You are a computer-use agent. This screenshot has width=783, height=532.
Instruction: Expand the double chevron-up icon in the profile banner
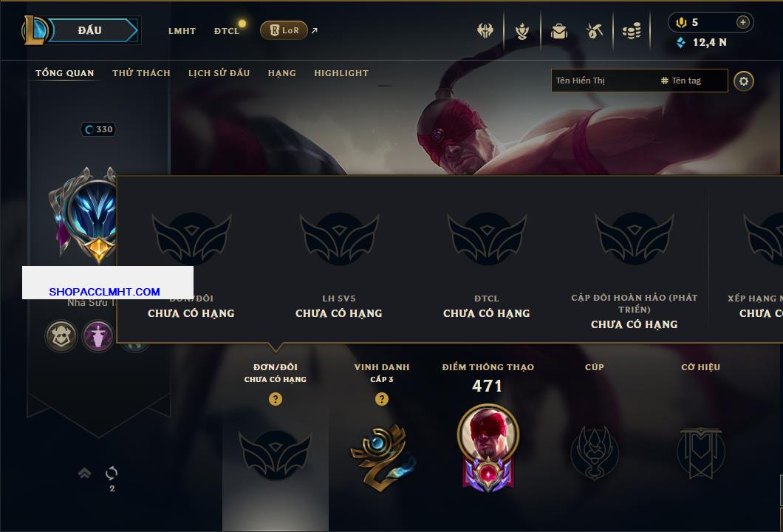point(84,473)
